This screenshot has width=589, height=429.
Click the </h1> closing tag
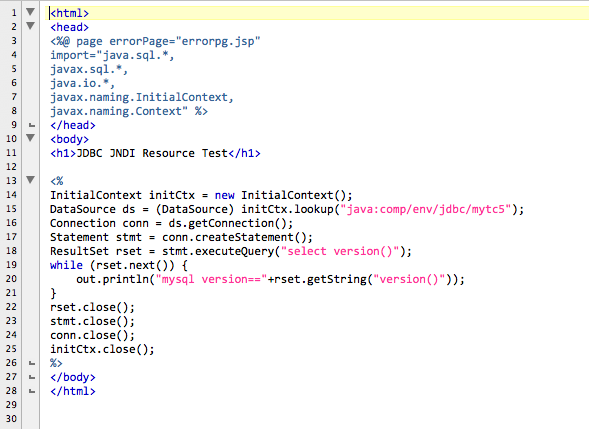(x=244, y=153)
